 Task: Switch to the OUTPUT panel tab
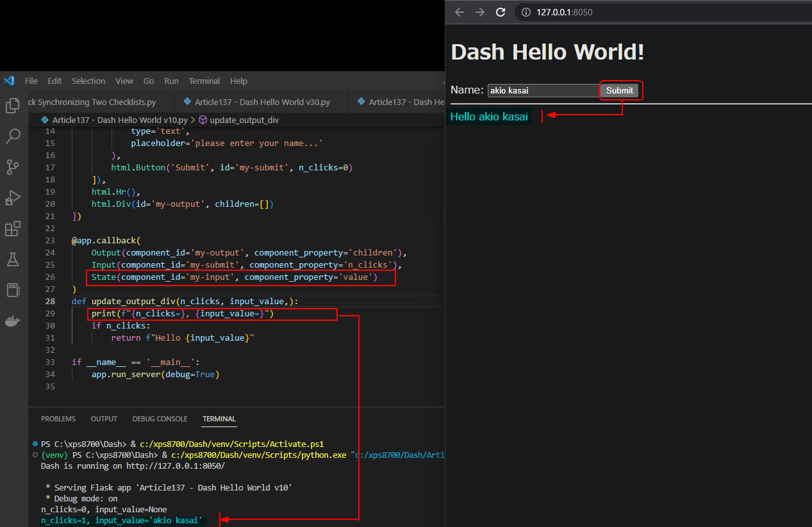104,419
